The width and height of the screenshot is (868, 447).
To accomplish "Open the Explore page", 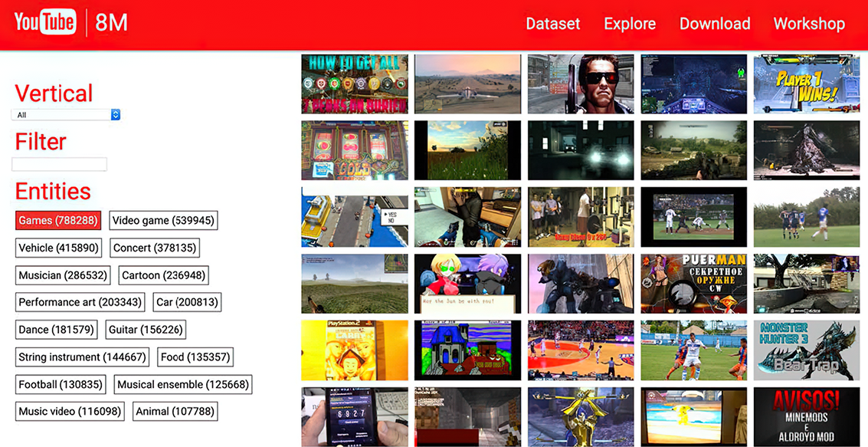I will tap(630, 24).
